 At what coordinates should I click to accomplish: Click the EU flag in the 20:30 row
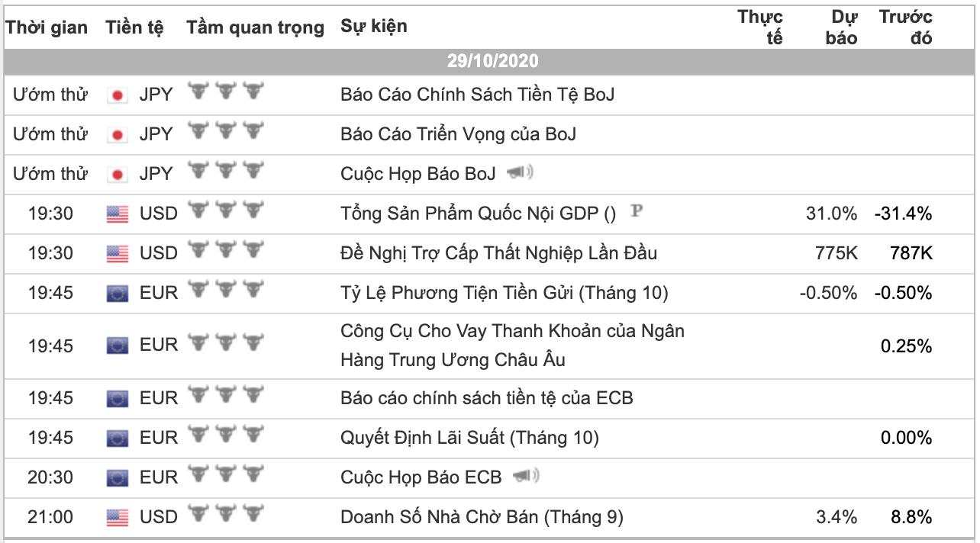[x=118, y=478]
